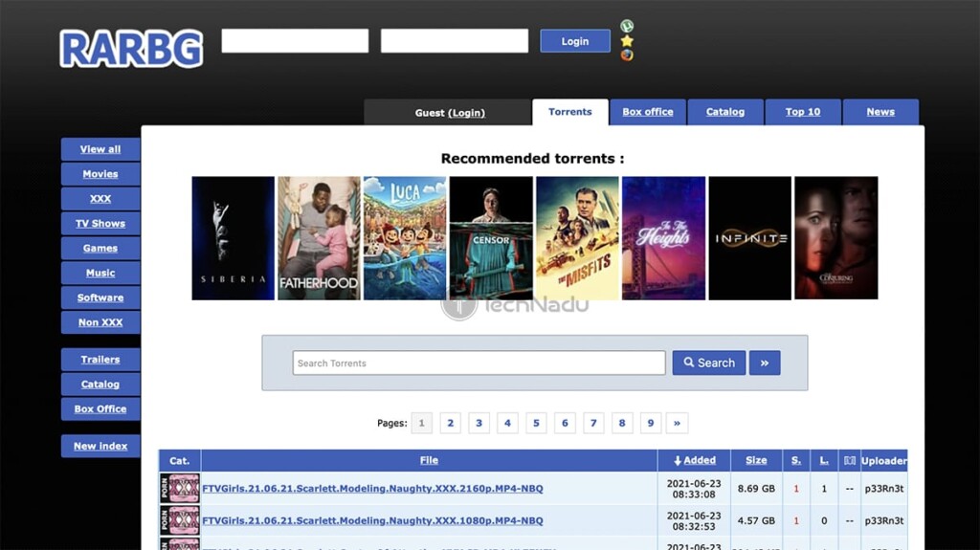
Task: Sort by Size column header
Action: click(756, 460)
